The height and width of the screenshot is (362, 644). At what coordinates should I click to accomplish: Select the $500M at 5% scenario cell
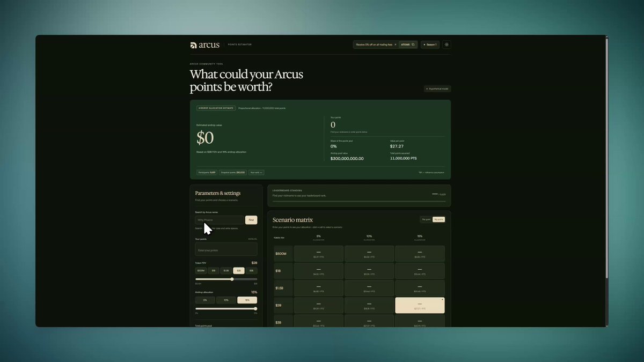(x=319, y=254)
